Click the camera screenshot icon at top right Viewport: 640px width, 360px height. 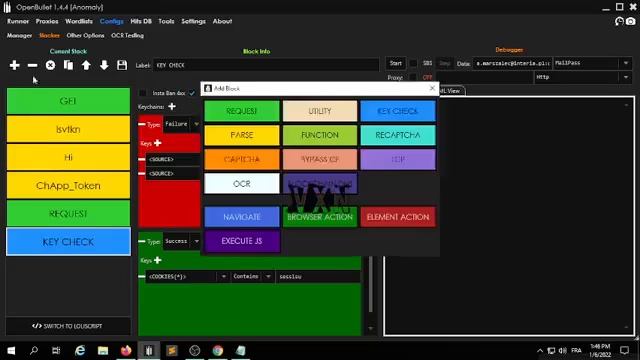(631, 21)
